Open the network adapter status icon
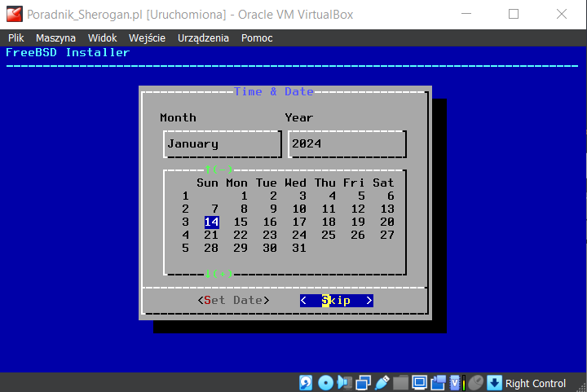Viewport: 587px width, 392px height. [x=363, y=383]
